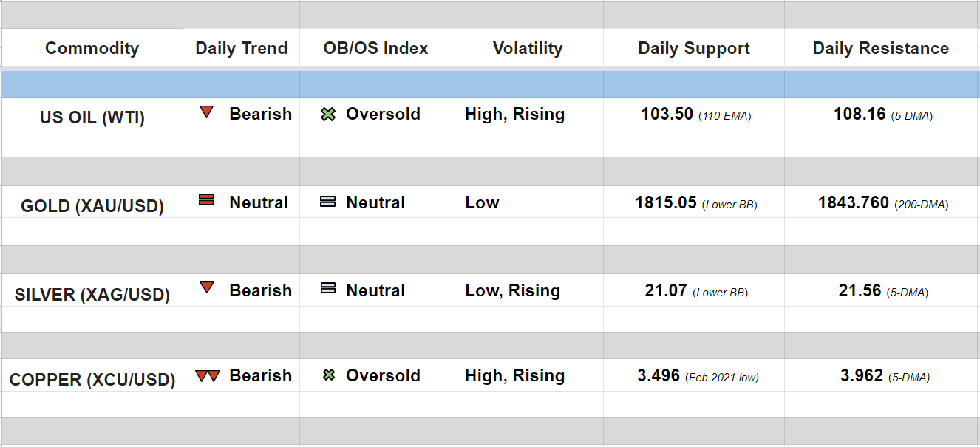Select the OB/OS Index column header
Viewport: 980px width, 447px height.
point(375,48)
